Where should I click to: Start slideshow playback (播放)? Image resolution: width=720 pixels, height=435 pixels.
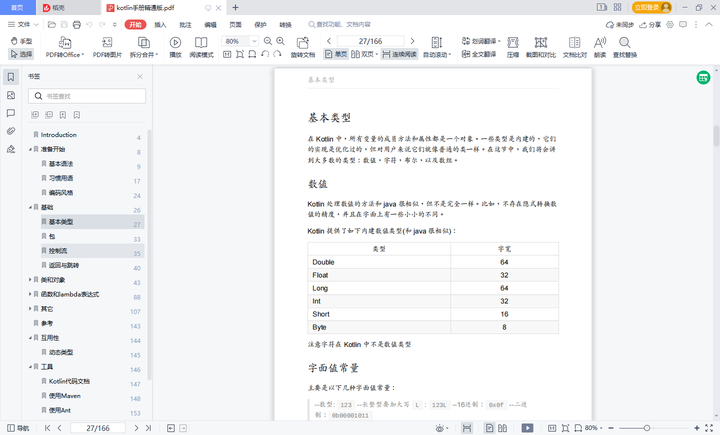tap(175, 47)
